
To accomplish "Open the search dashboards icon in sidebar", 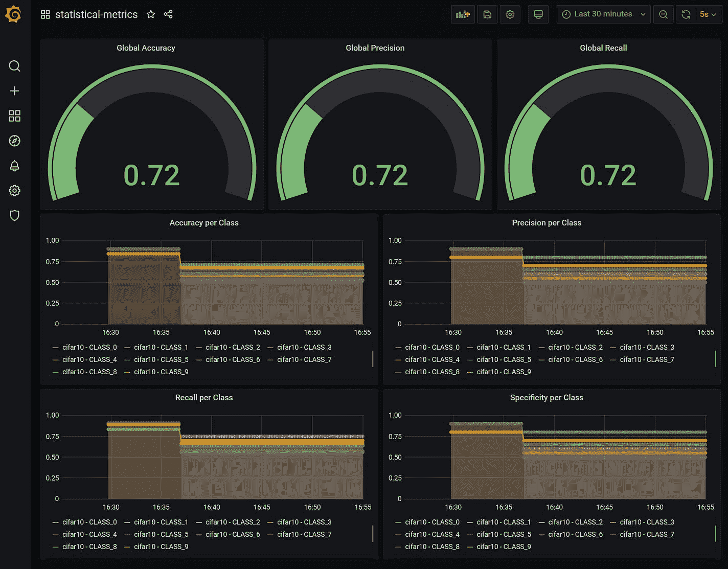I will [x=14, y=66].
